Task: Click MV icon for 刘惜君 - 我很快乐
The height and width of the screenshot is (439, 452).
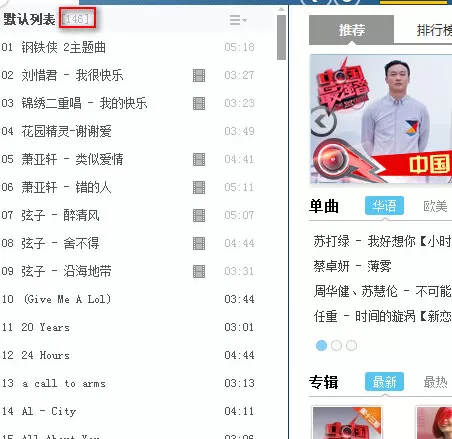Action: coord(199,75)
